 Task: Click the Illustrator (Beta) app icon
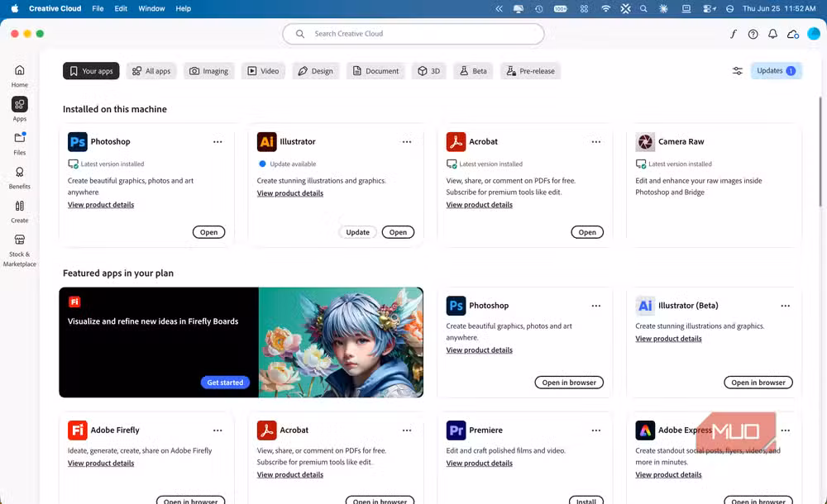[x=645, y=306]
